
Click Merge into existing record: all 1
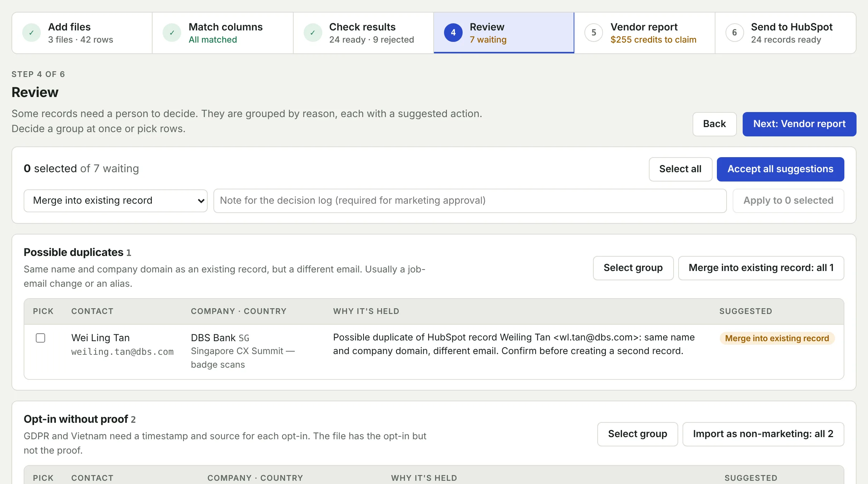761,268
